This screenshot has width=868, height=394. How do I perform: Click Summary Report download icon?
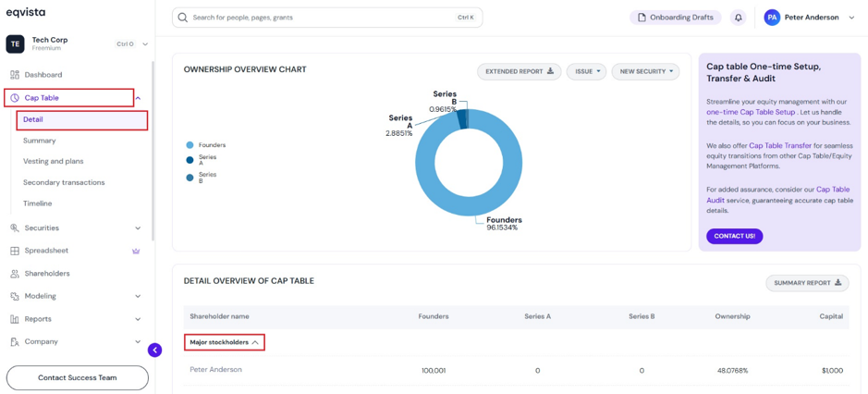coord(838,283)
